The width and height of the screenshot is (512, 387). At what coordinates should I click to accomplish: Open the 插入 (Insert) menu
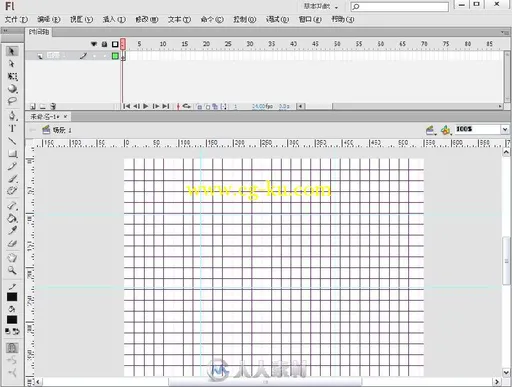[114, 20]
